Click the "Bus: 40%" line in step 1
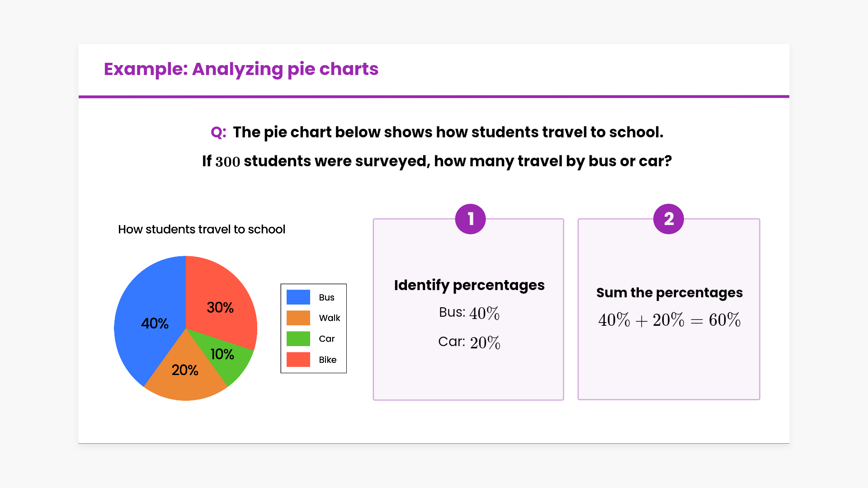The height and width of the screenshot is (488, 868). (469, 313)
